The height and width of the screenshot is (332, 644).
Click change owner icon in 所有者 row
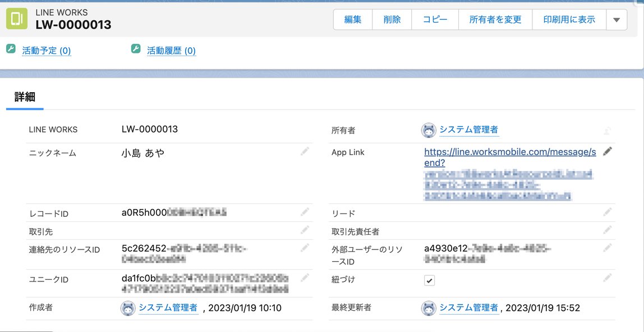point(608,130)
